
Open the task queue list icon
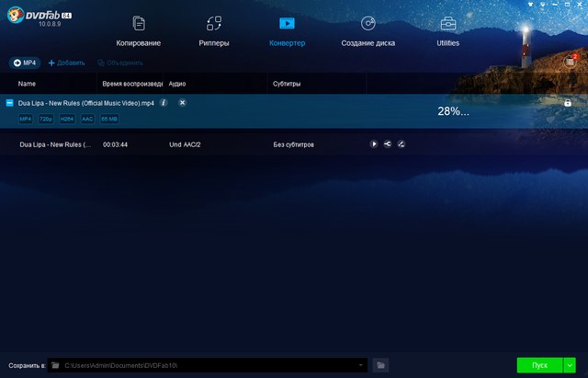point(569,63)
